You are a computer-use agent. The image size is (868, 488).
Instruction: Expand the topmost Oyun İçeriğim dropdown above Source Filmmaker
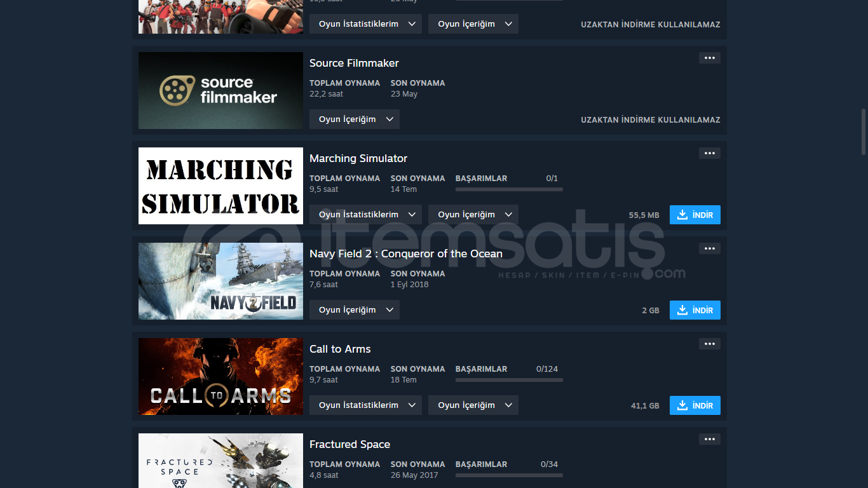point(473,24)
